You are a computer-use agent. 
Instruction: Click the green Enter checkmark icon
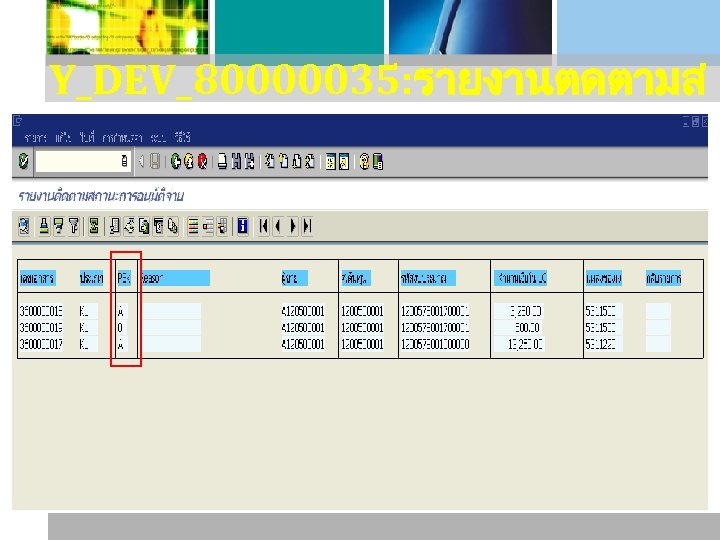23,161
